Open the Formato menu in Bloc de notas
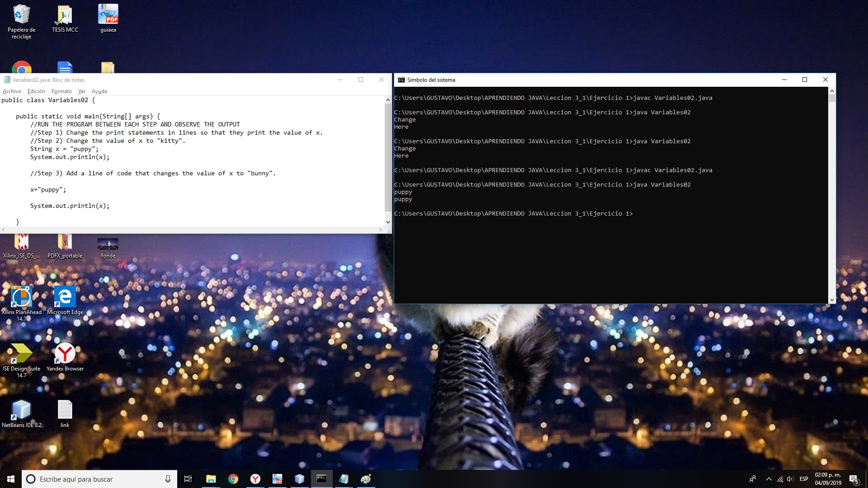The image size is (868, 488). pos(61,91)
